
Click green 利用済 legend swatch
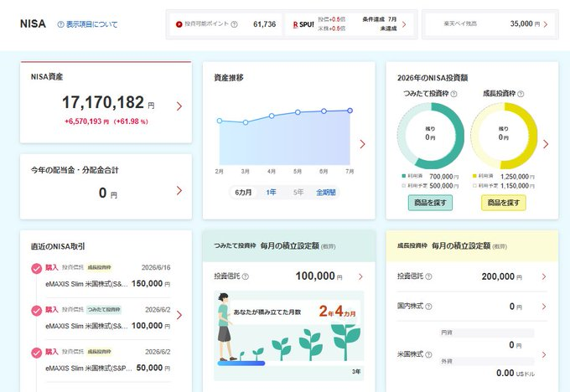pyautogui.click(x=403, y=176)
